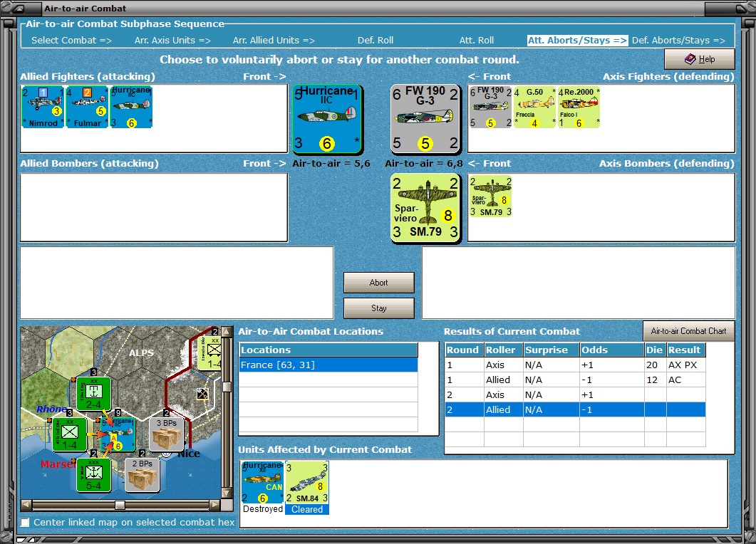Click the map vertical scrollbar down arrow
The image size is (756, 544).
point(226,493)
